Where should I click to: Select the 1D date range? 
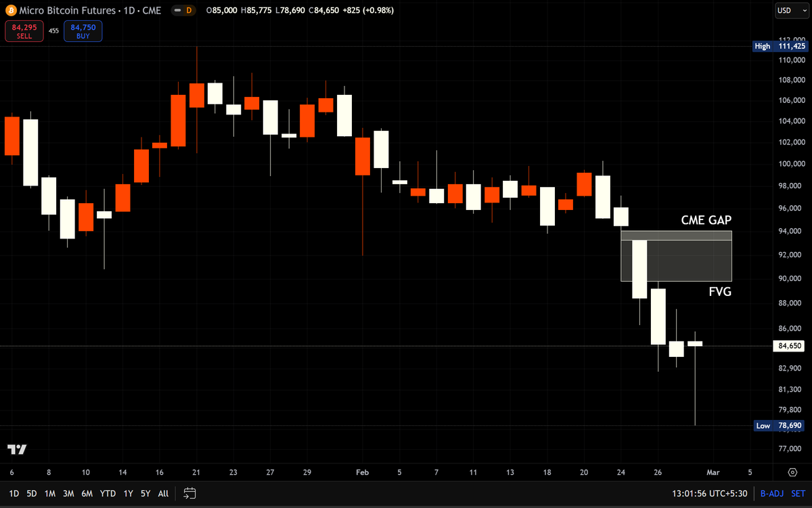coord(14,494)
